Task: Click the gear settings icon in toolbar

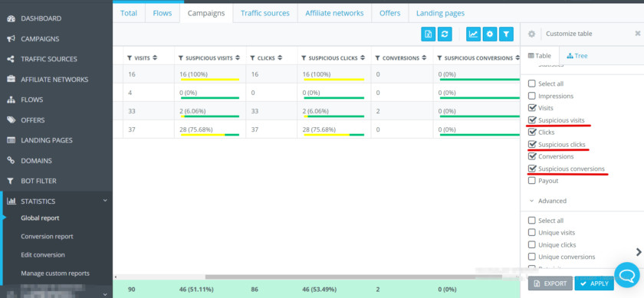Action: [490, 34]
